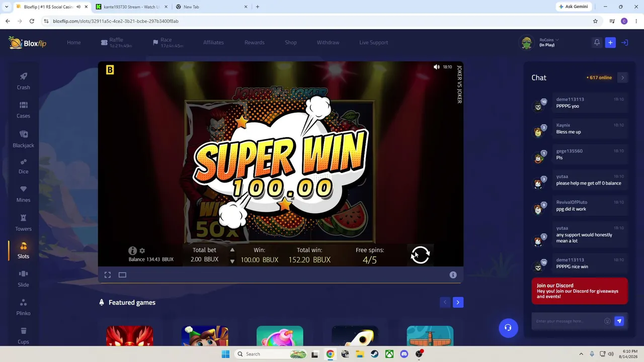Open Steam from the taskbar
The height and width of the screenshot is (362, 644).
tap(375, 354)
